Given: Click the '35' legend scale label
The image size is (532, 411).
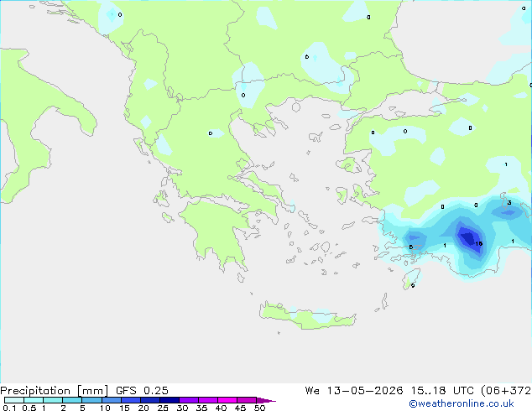Looking at the screenshot, I should point(201,408).
